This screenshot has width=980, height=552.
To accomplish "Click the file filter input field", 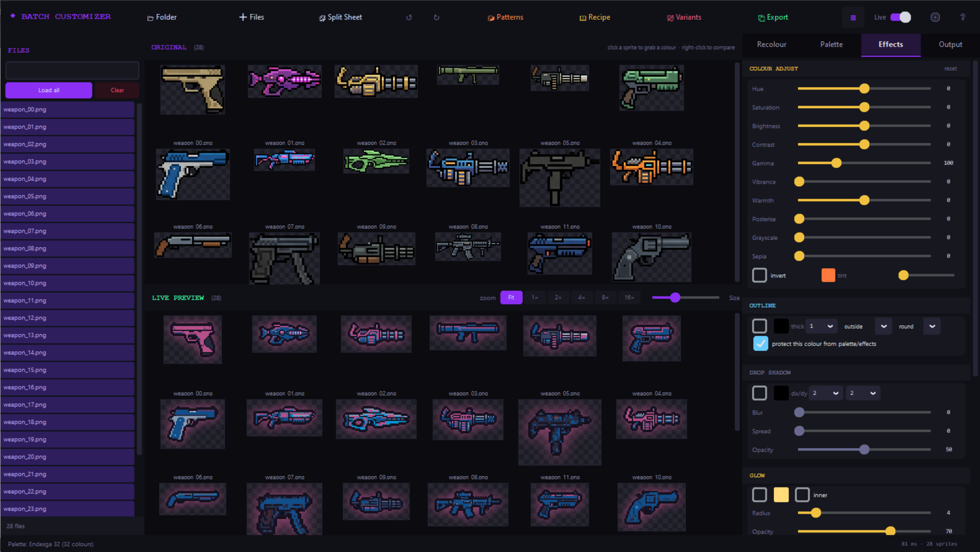I will pos(72,71).
